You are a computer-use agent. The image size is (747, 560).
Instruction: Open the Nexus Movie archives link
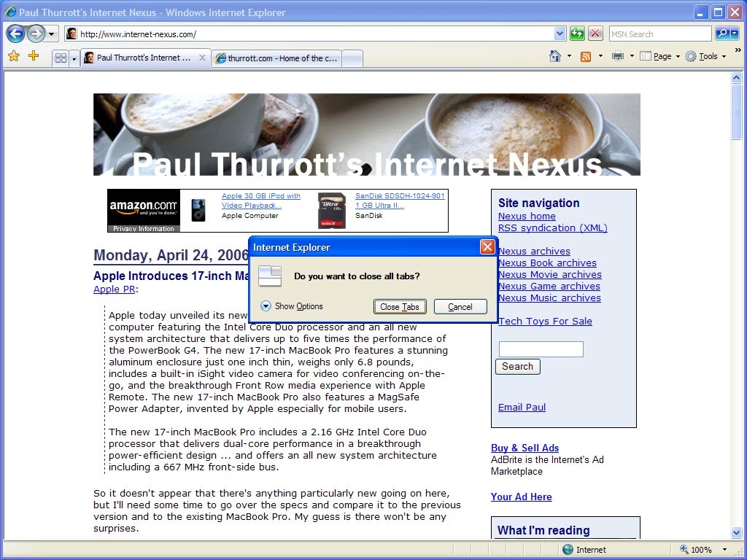[549, 275]
